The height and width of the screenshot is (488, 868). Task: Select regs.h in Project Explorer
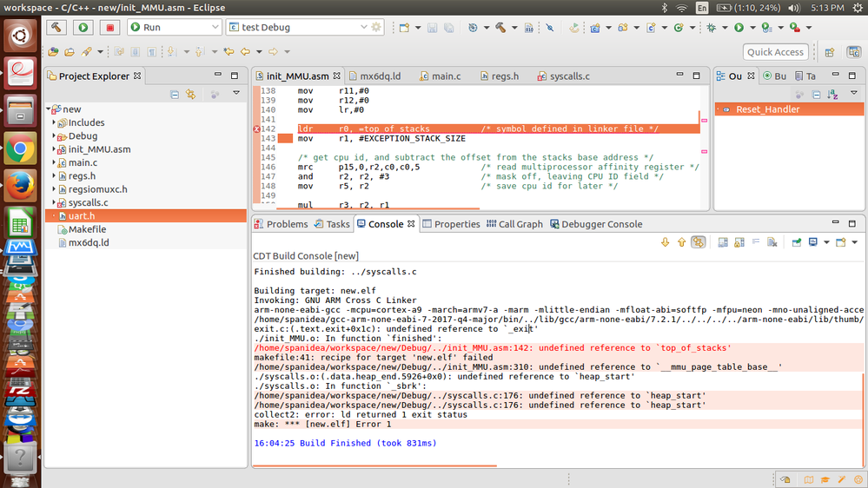point(82,176)
